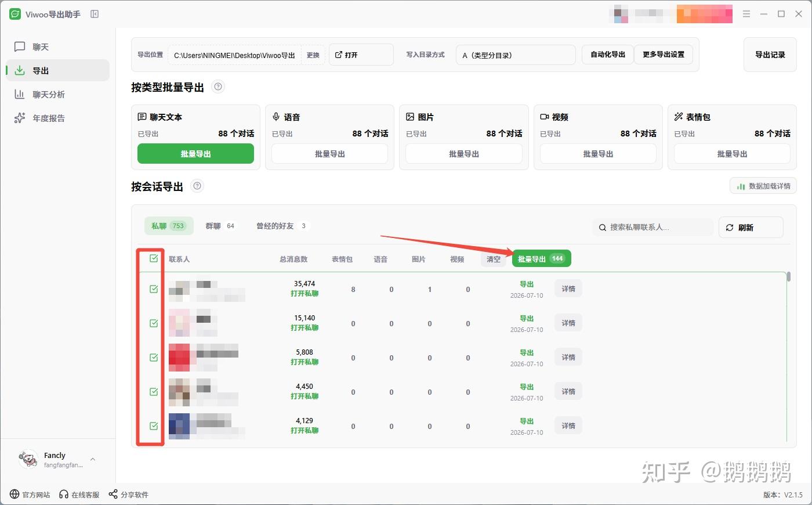Image resolution: width=812 pixels, height=505 pixels.
Task: Click 导出 in the 35,474 row
Action: 527,284
